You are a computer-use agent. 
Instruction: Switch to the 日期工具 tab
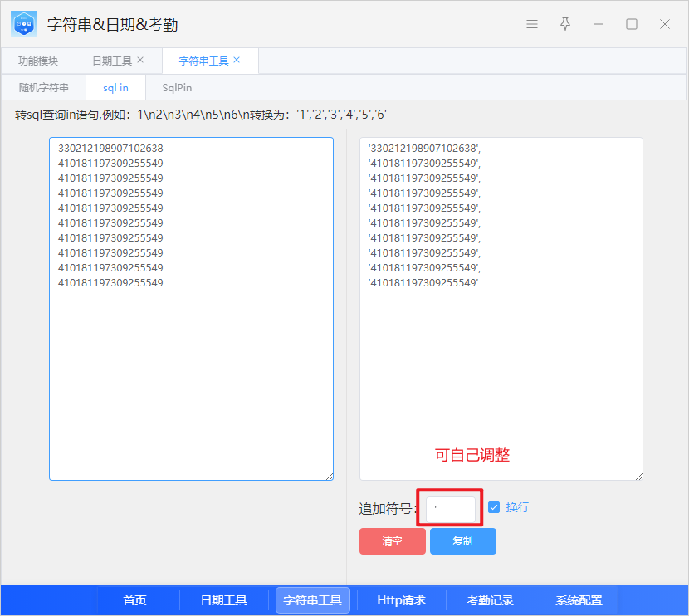tap(112, 61)
